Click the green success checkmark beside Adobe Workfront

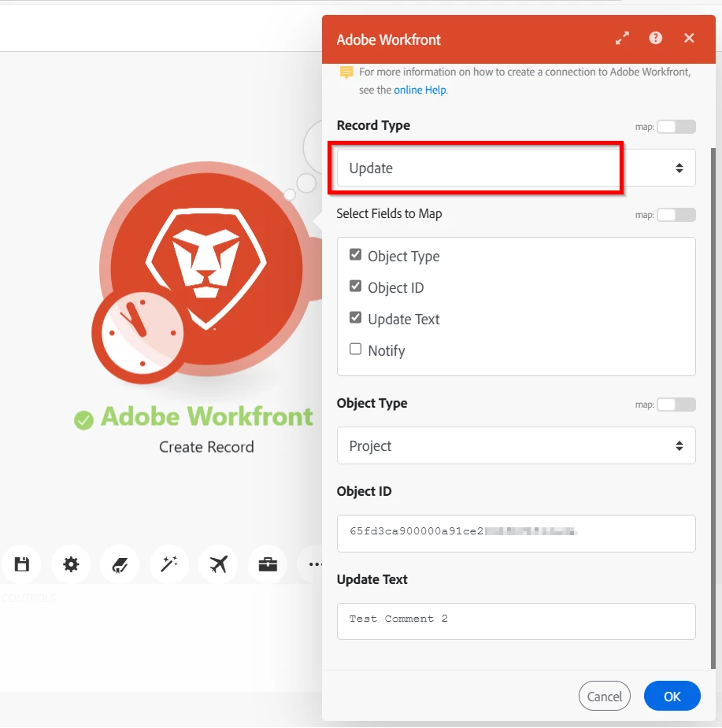(x=83, y=420)
